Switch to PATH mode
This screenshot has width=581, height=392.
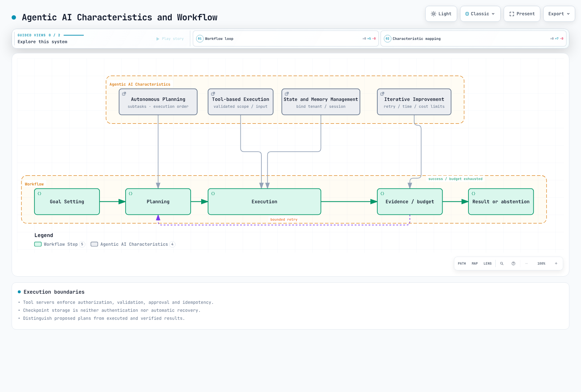(462, 264)
